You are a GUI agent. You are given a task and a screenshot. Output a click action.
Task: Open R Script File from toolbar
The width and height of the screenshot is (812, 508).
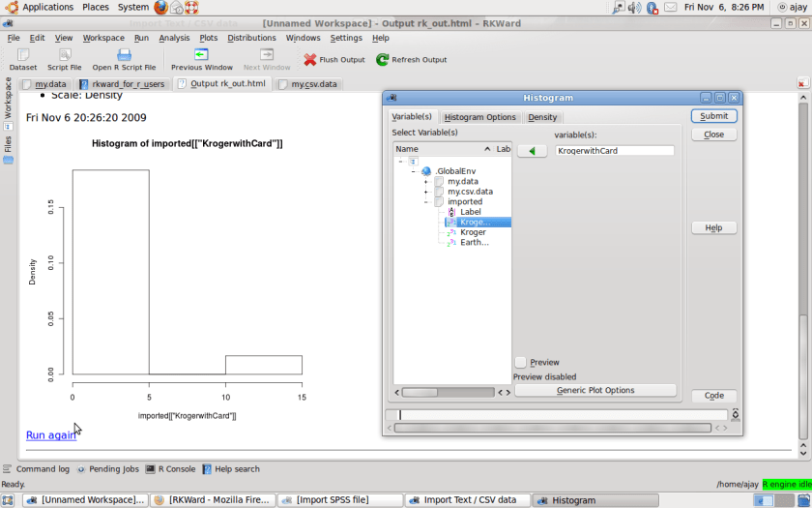(124, 60)
